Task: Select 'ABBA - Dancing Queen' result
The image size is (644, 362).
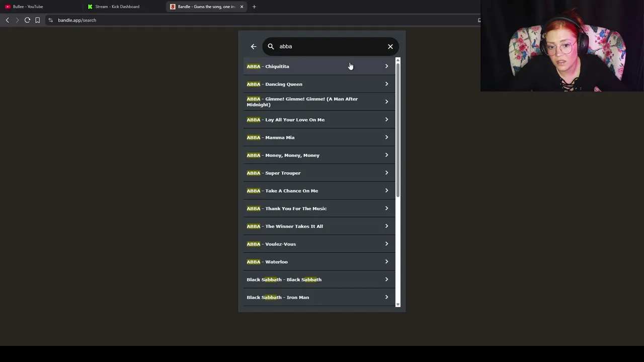Action: pos(319,84)
